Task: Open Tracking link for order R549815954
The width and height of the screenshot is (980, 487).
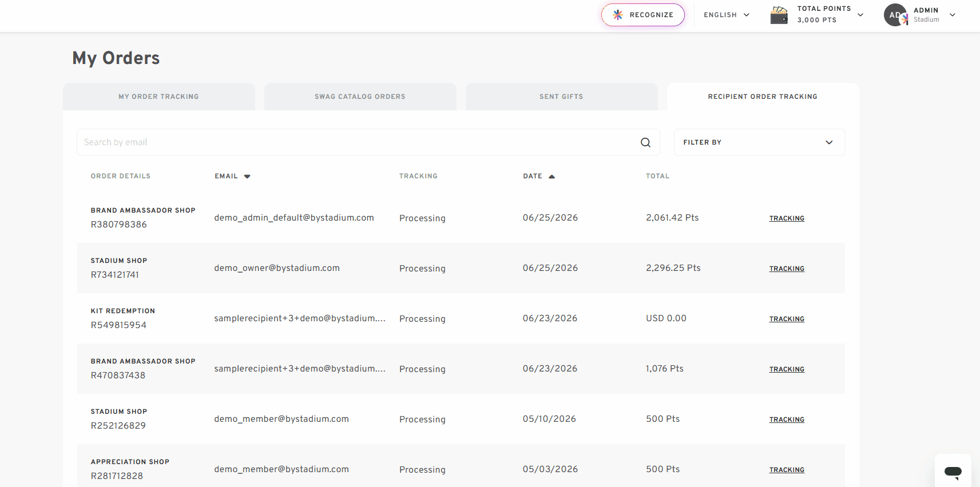Action: point(787,319)
